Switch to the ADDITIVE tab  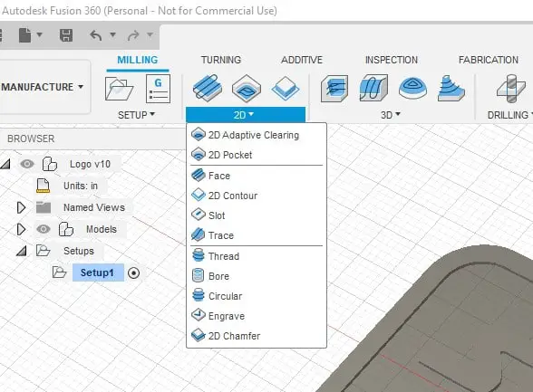pos(302,60)
